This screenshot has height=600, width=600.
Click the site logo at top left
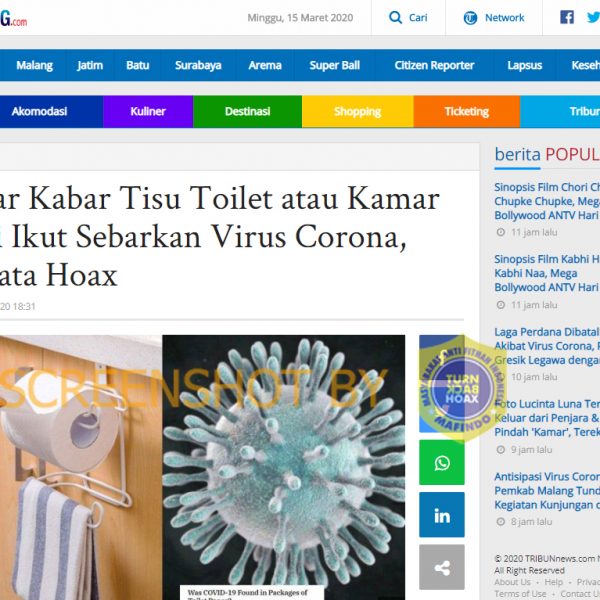(x=13, y=18)
